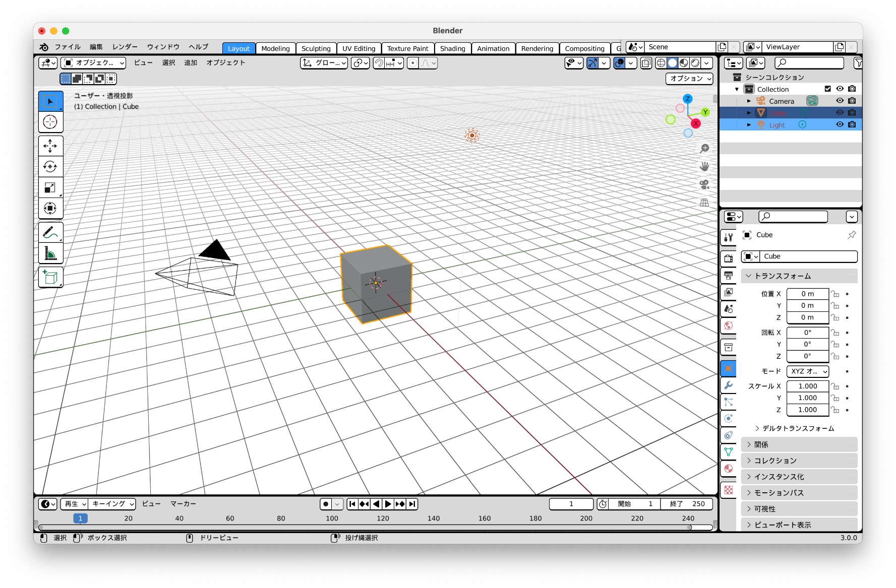Jump to the timeline end frame
The image size is (896, 588).
pos(412,504)
